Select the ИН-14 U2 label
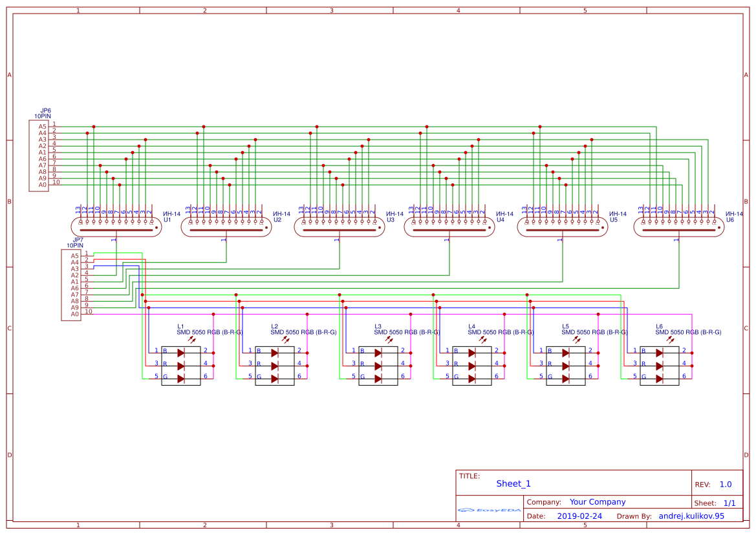756x535 pixels. point(281,216)
